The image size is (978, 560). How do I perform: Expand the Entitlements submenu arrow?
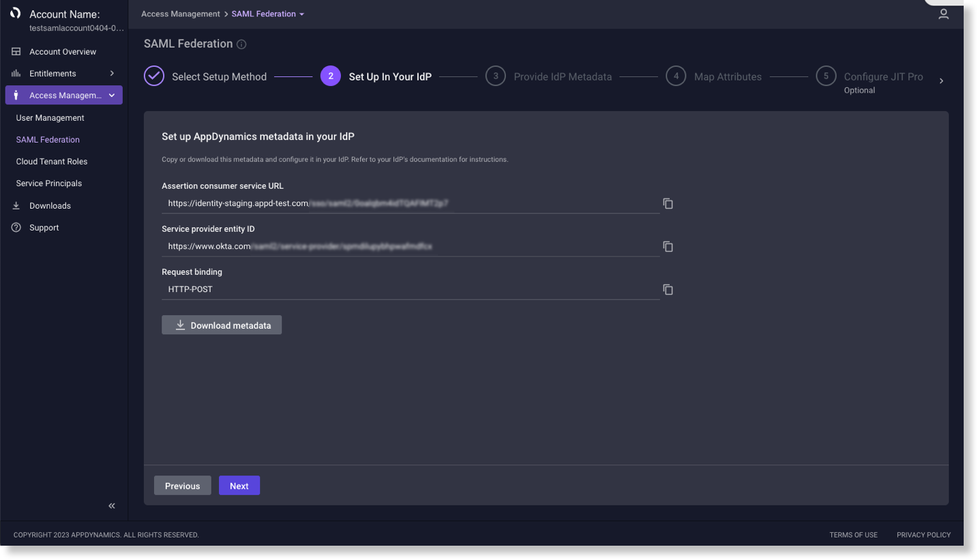tap(112, 74)
